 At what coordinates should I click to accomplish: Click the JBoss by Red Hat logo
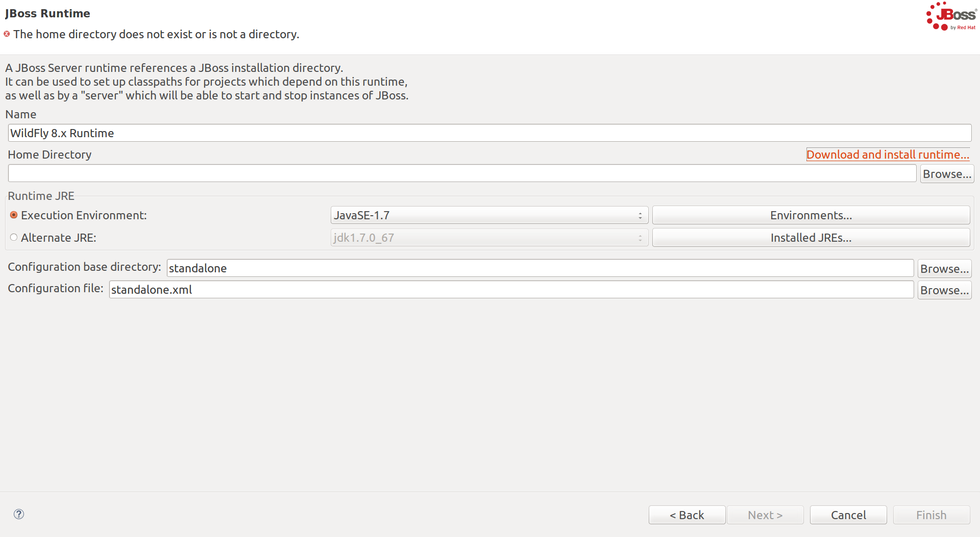pyautogui.click(x=951, y=16)
